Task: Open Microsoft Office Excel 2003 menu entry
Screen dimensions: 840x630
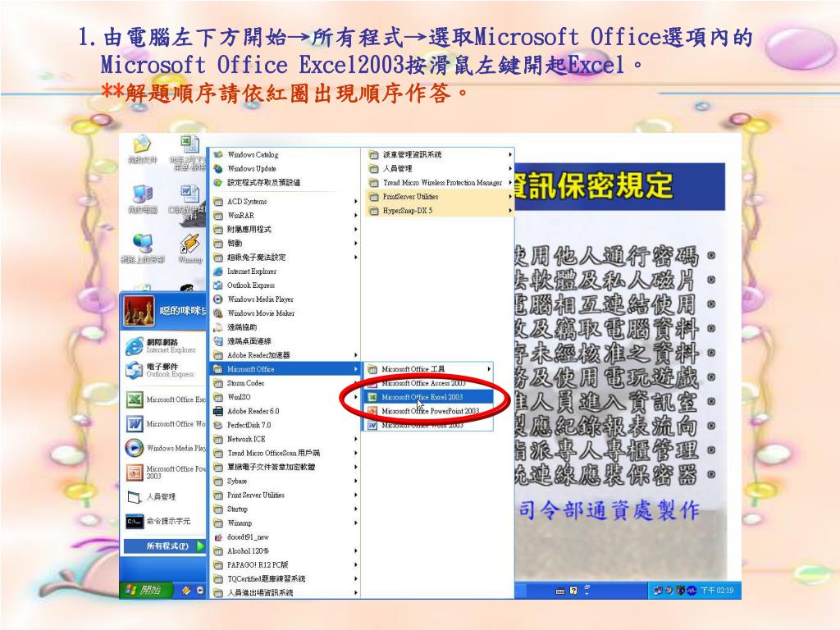Action: pos(428,397)
